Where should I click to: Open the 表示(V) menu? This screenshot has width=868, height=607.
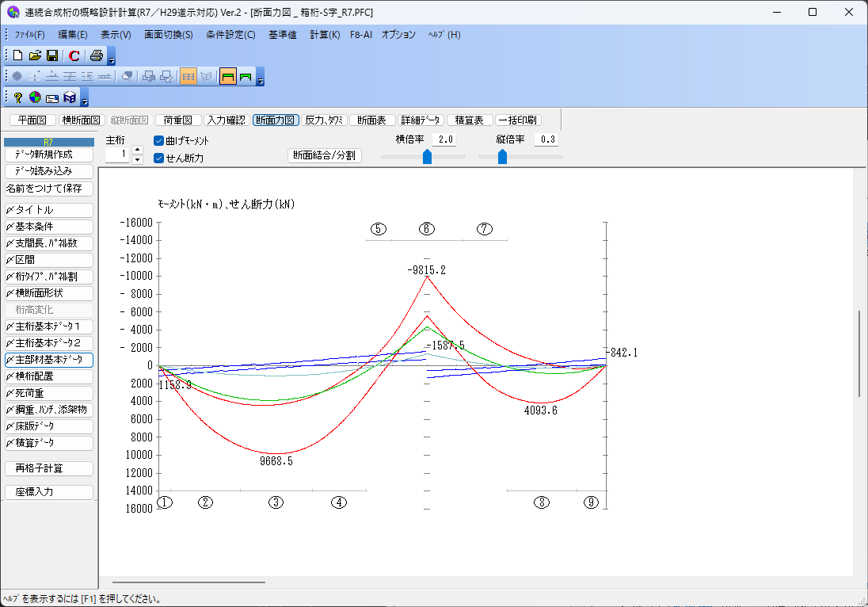pos(116,34)
